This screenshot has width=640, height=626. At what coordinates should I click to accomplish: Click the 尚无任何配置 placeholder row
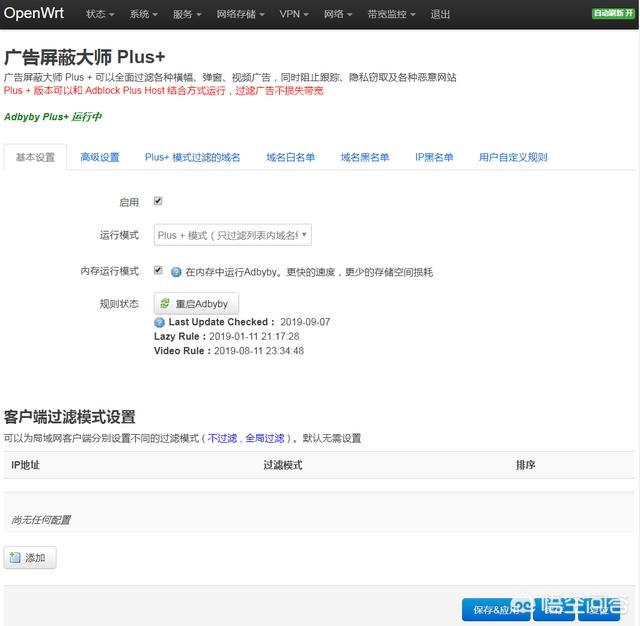coord(319,513)
